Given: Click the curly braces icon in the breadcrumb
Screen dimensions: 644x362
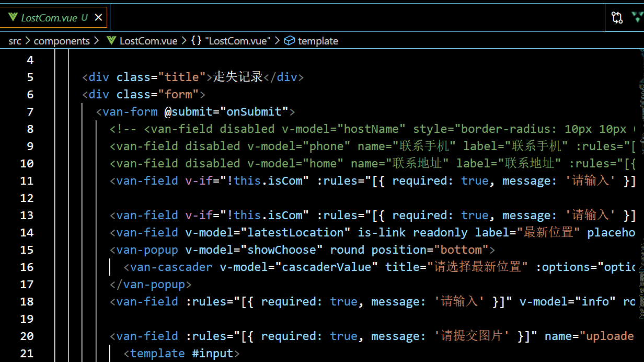Looking at the screenshot, I should click(196, 41).
